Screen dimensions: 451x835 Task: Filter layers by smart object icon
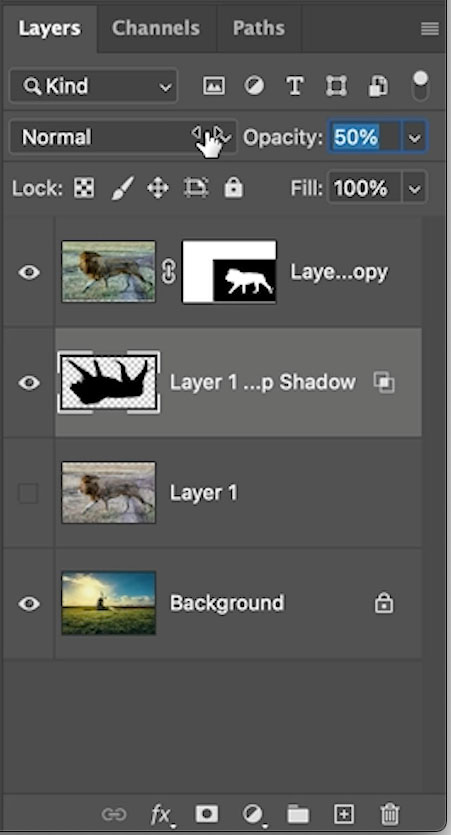pyautogui.click(x=378, y=86)
